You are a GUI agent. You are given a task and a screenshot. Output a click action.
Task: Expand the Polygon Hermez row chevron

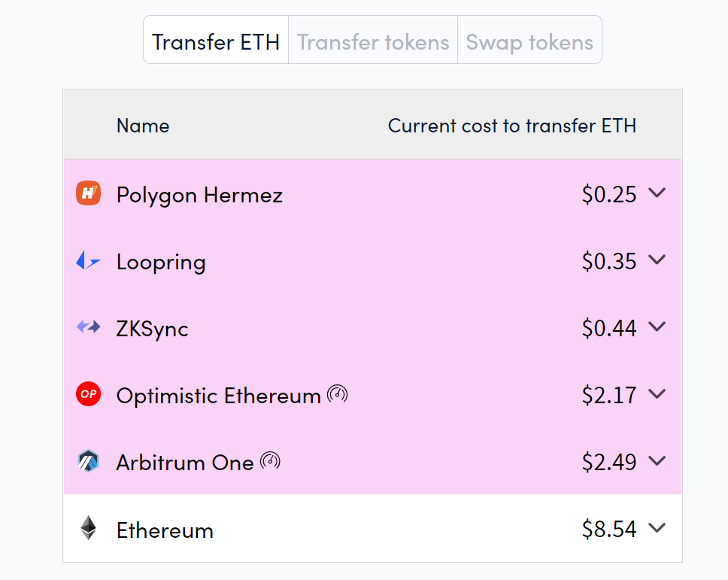657,193
